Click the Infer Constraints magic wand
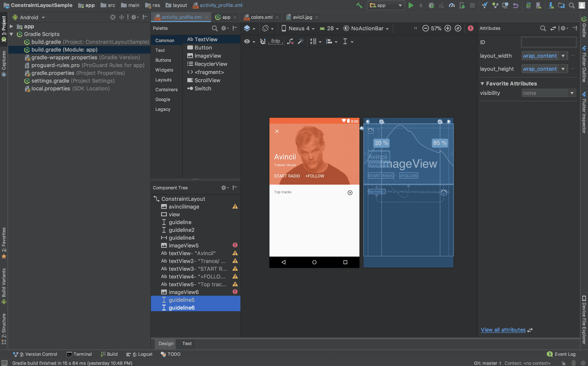Image resolution: width=588 pixels, height=366 pixels. pos(301,42)
